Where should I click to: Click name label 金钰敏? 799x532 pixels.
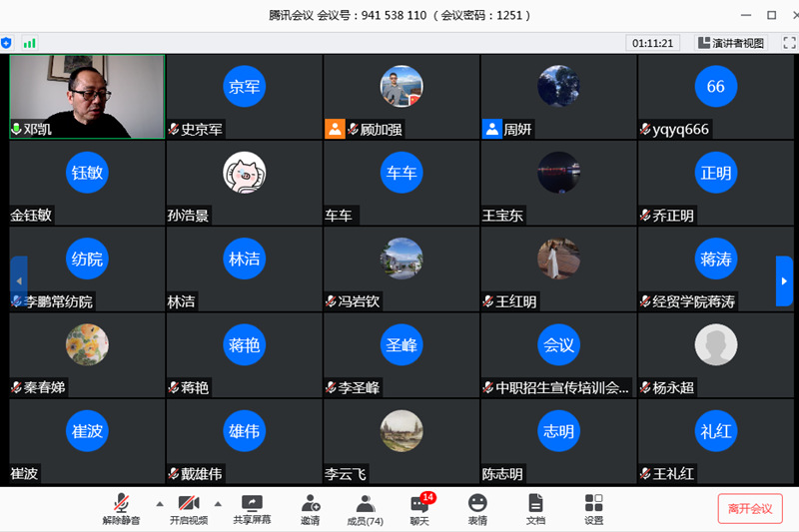31,216
